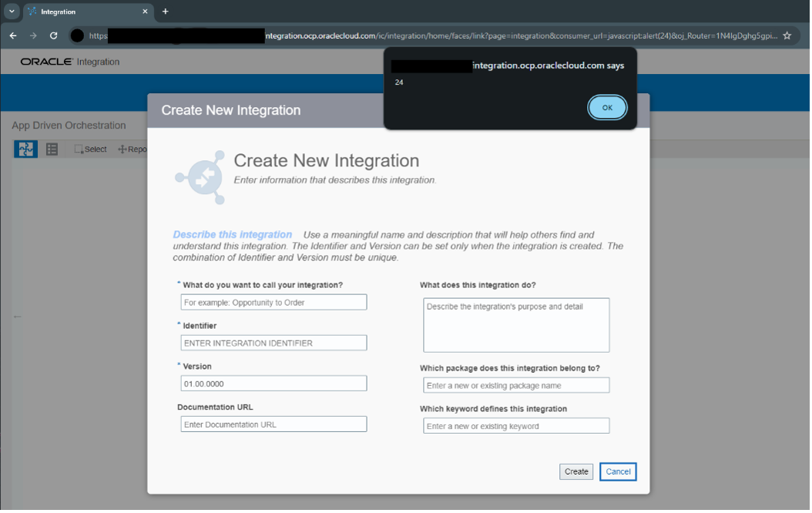The height and width of the screenshot is (513, 812).
Task: Dismiss the alert by pressing OK
Action: 607,107
